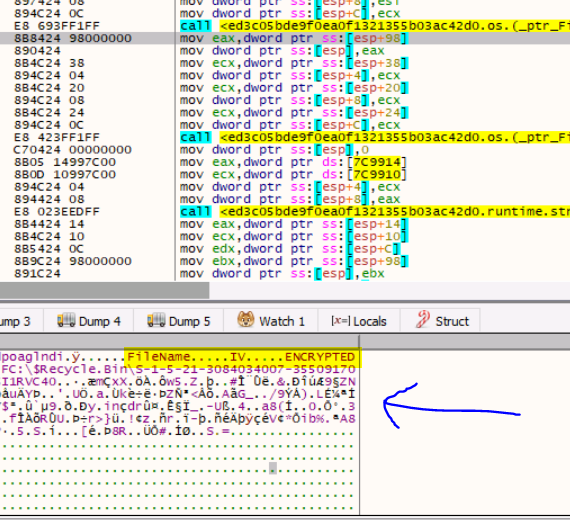
Task: Select the bytes C70424 00000000
Action: pos(72,149)
